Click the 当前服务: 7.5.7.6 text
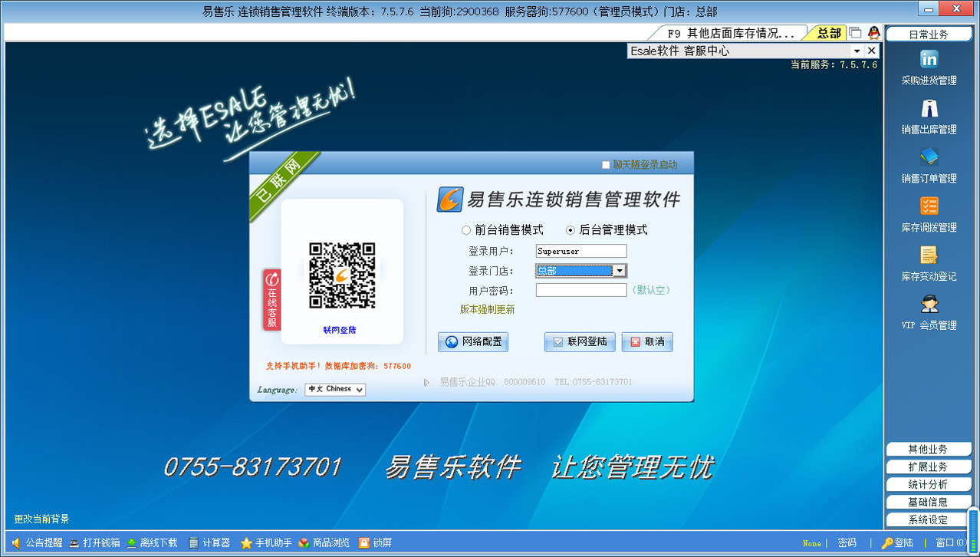 (834, 65)
